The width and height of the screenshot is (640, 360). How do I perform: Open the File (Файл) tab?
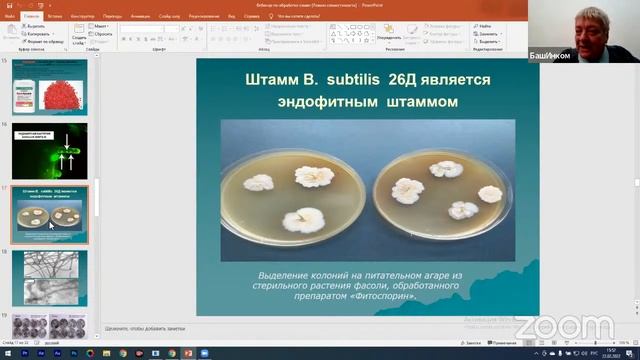tap(10, 16)
